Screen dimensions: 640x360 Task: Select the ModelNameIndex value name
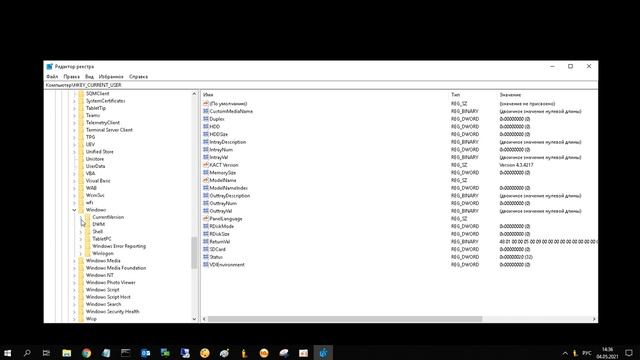coord(229,188)
